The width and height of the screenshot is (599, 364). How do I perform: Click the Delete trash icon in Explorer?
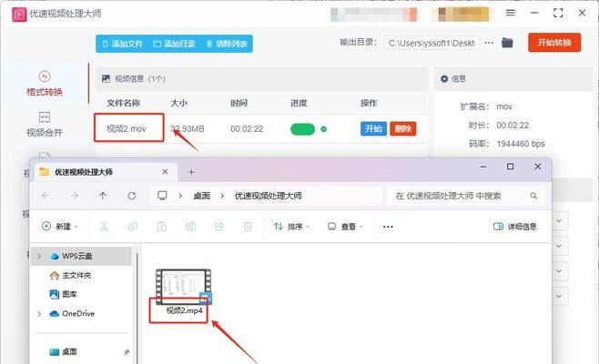248,227
